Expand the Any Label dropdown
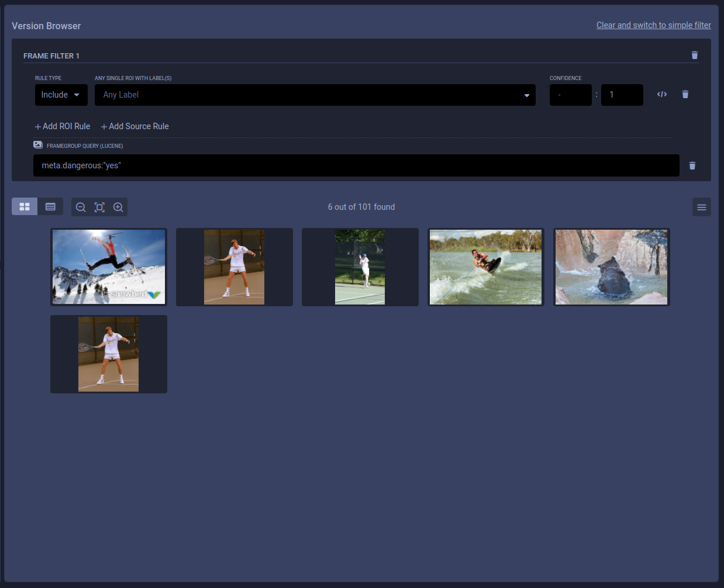 coord(315,95)
